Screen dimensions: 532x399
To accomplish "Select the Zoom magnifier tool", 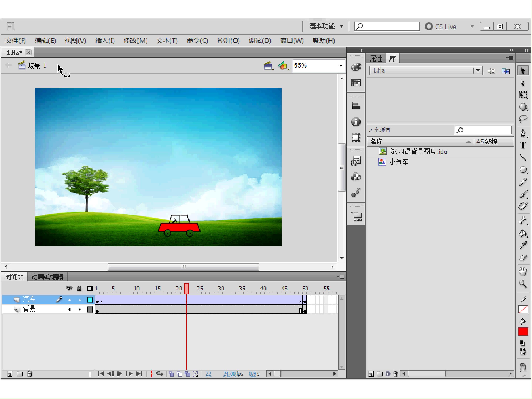I will [523, 284].
